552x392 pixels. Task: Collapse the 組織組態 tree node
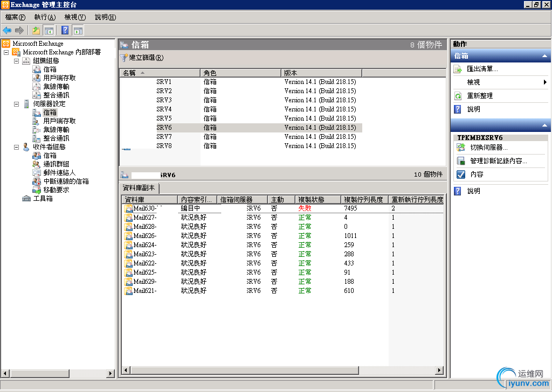point(16,61)
